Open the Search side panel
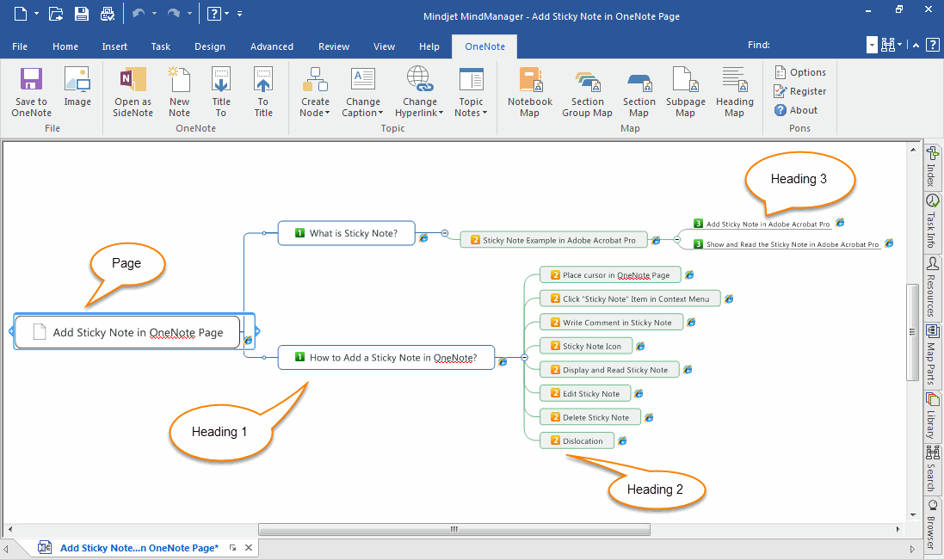944x560 pixels. point(932,469)
